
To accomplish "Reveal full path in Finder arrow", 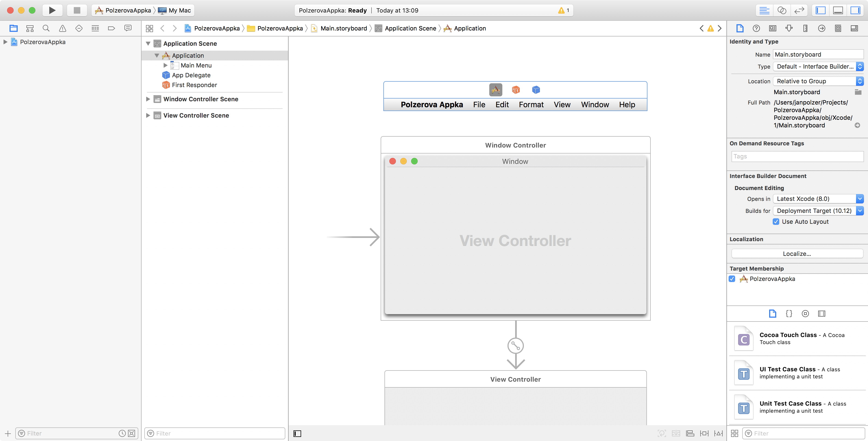I will (858, 125).
